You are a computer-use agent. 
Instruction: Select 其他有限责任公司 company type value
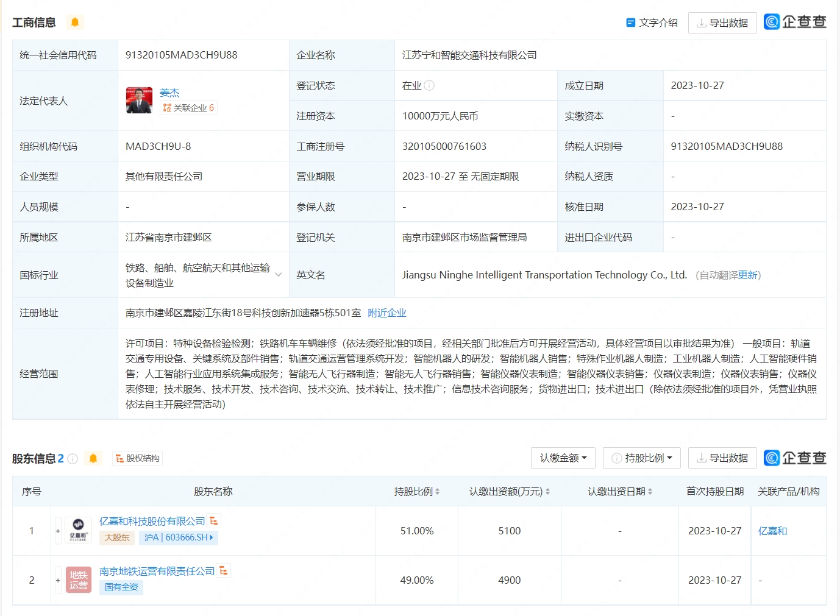[164, 177]
